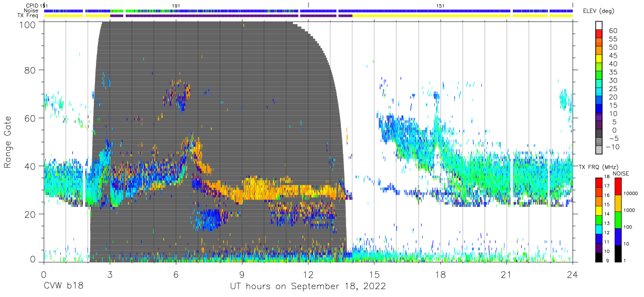Select the green NOISE swatch between 100 and 1000
Viewport: 644px width, 297px height.
617,219
